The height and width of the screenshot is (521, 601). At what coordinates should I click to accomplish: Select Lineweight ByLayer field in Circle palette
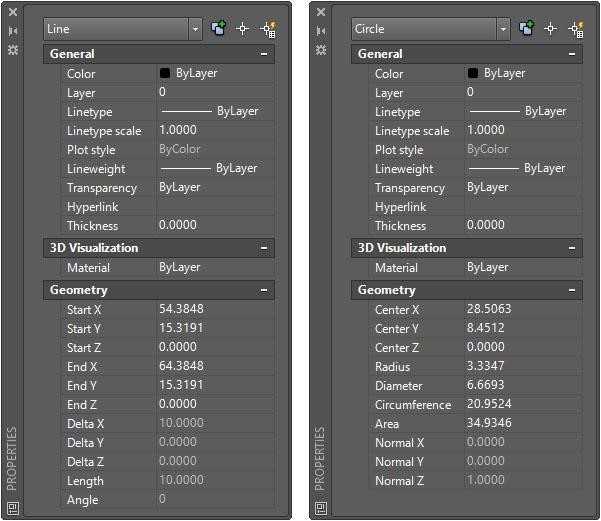524,168
